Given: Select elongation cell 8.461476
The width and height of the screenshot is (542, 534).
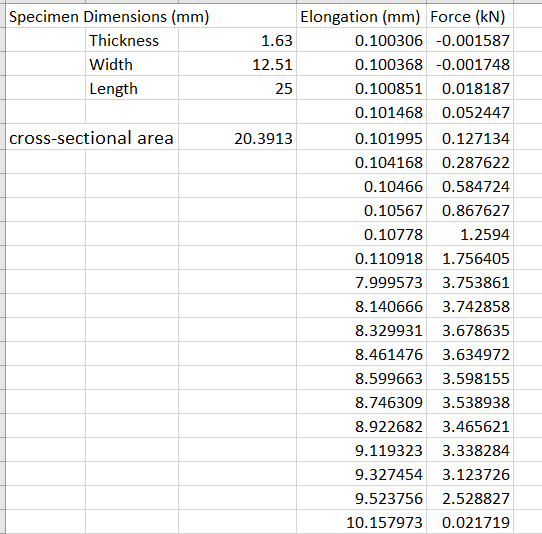Looking at the screenshot, I should pyautogui.click(x=362, y=354).
